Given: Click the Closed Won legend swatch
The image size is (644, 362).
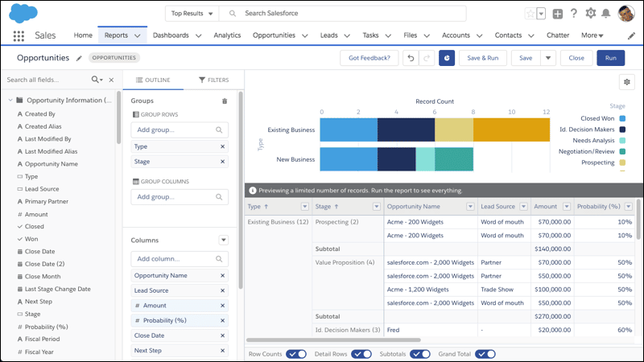Looking at the screenshot, I should click(x=622, y=118).
